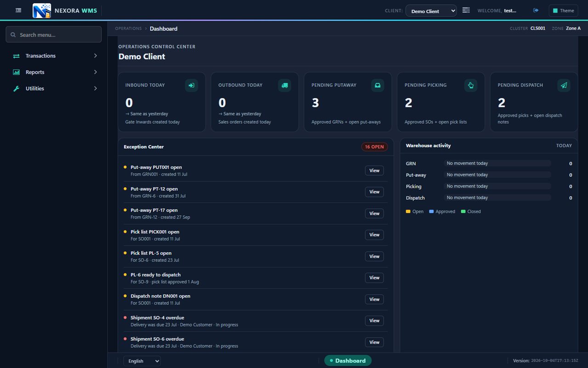View the Put-away PUT001 exception
This screenshot has width=588, height=368.
pos(374,171)
